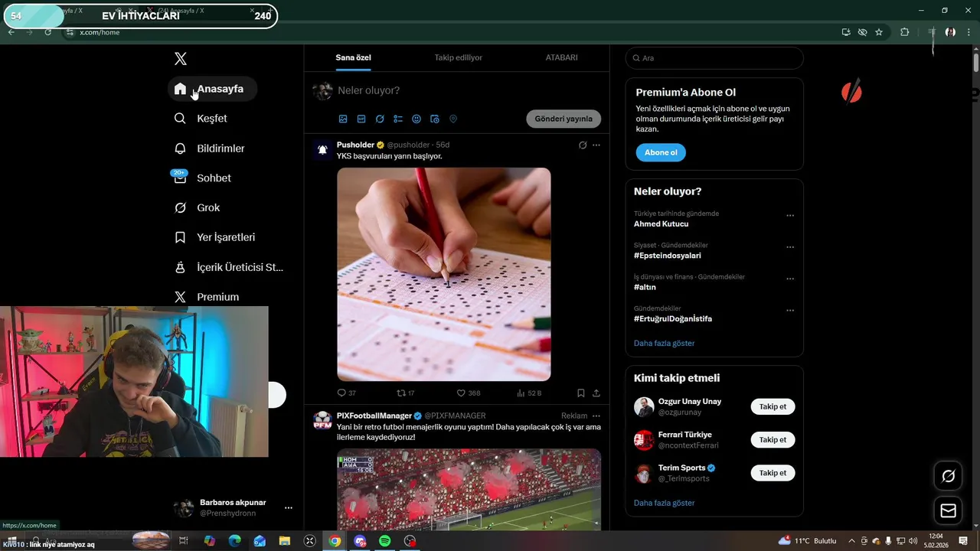Switch to Sana özel tab

click(353, 57)
